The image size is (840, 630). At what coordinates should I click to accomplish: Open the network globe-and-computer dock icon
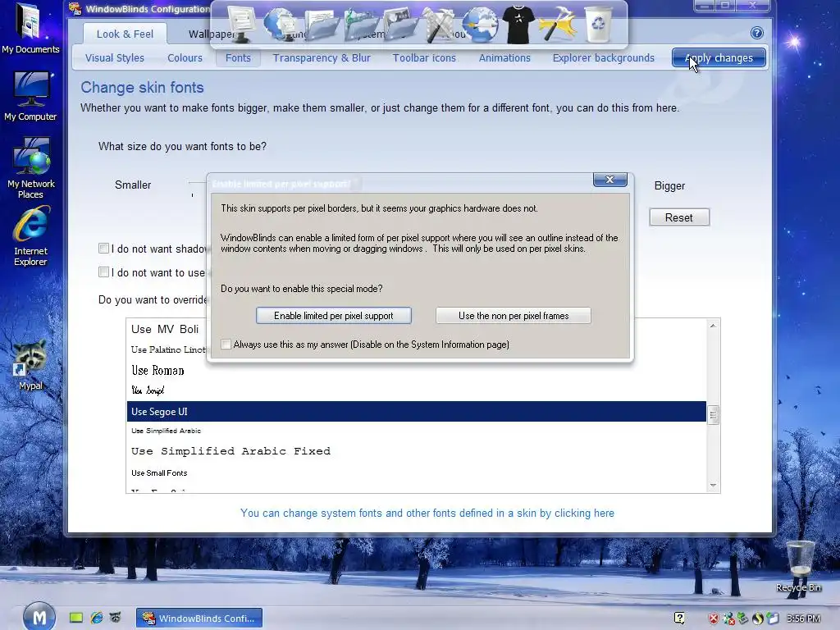[x=281, y=24]
